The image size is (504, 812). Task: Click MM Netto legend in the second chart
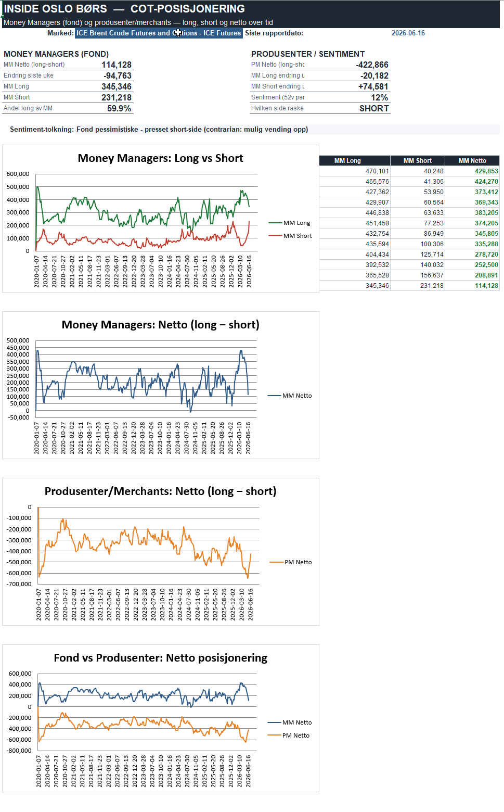(290, 396)
